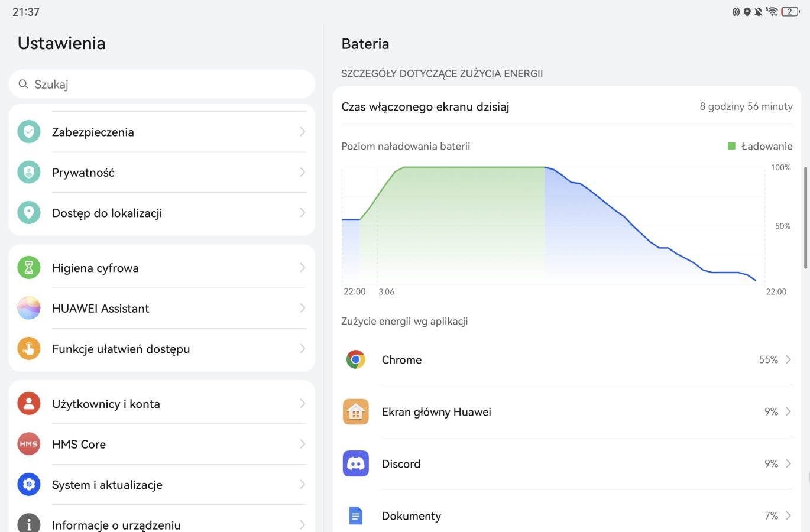
Task: Open Discord battery usage row
Action: point(567,463)
